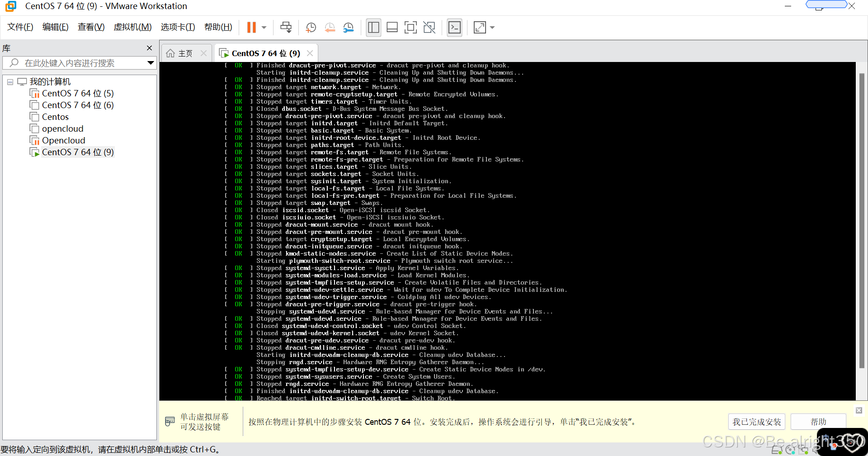868x456 pixels.
Task: Open the pause button dropdown arrow
Action: point(264,27)
